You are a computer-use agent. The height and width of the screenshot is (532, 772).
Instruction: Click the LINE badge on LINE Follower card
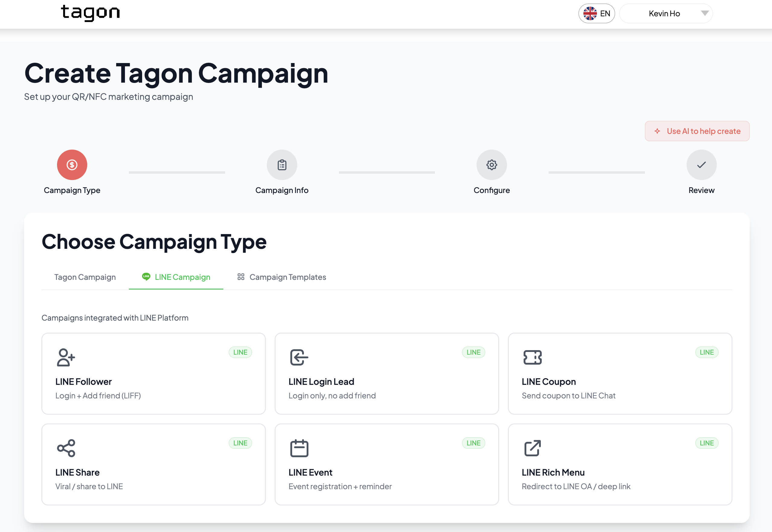[x=240, y=352]
